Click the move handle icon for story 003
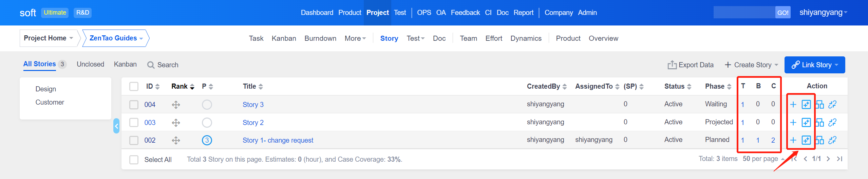 click(x=176, y=123)
